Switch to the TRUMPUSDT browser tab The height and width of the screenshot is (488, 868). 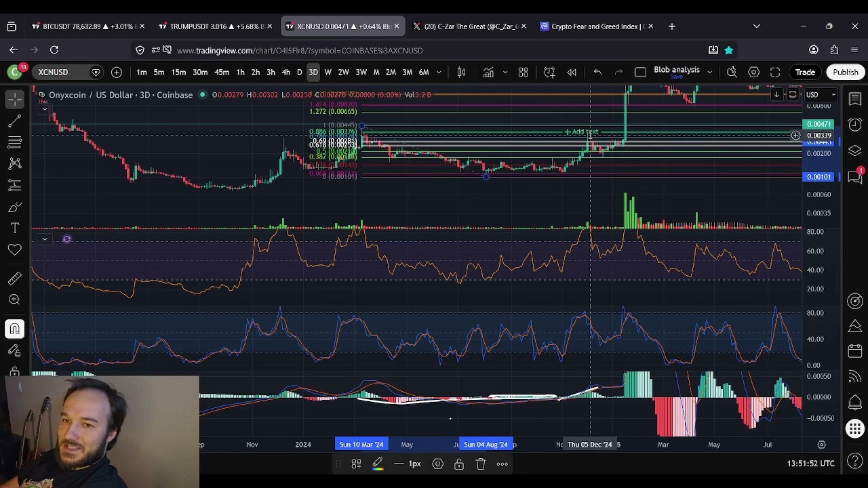tap(215, 26)
